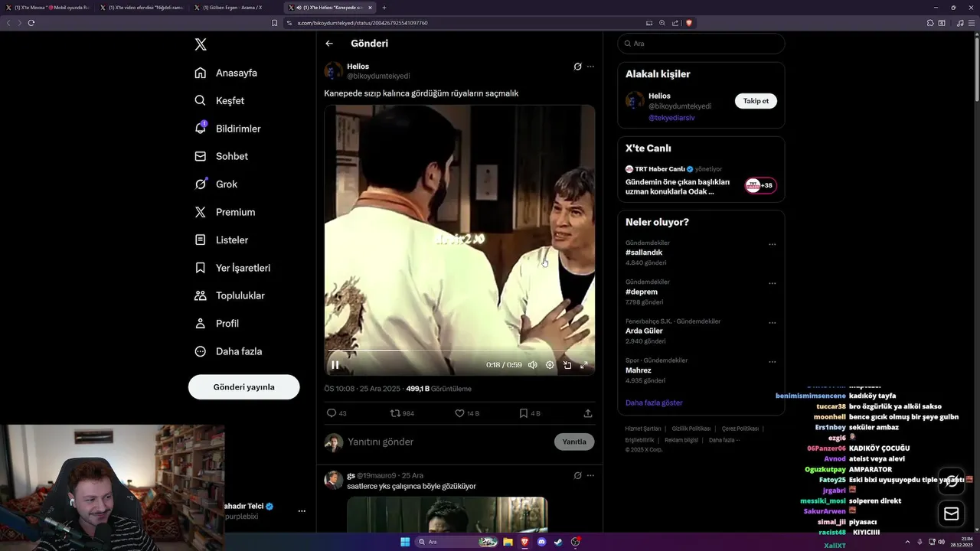This screenshot has height=551, width=980.
Task: Go back with the Gönderi arrow
Action: point(329,44)
